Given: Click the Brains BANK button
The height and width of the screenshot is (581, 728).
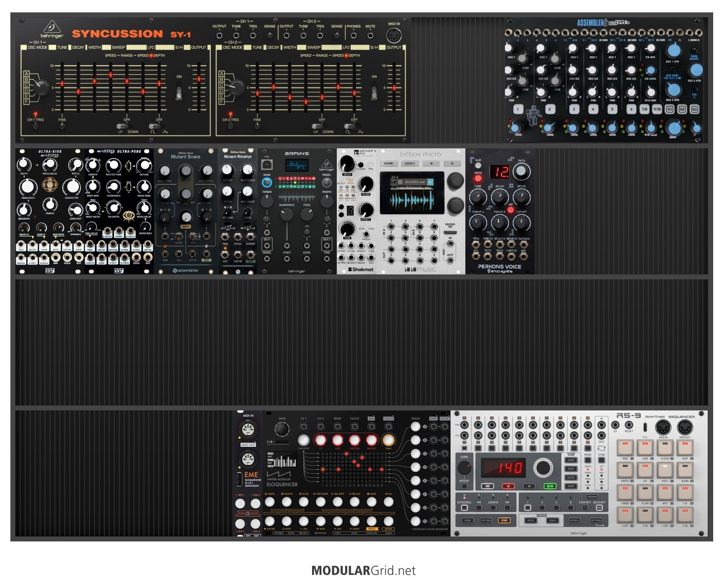Looking at the screenshot, I should 267,182.
